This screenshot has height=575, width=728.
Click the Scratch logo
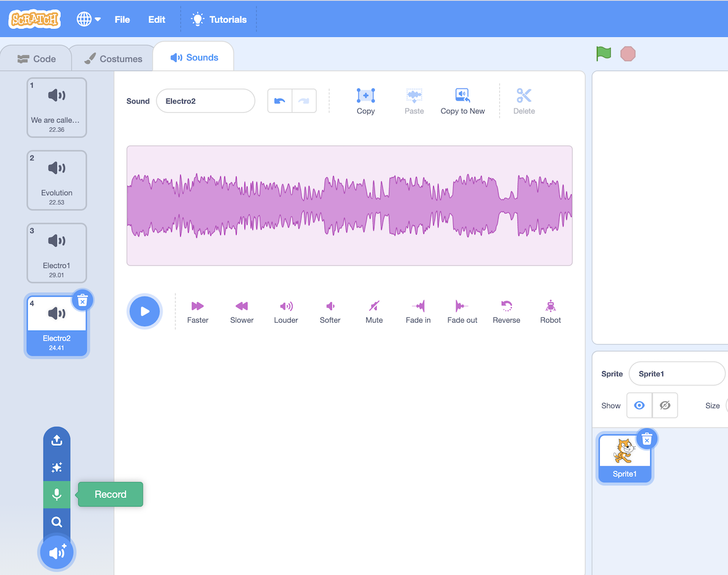pyautogui.click(x=35, y=19)
